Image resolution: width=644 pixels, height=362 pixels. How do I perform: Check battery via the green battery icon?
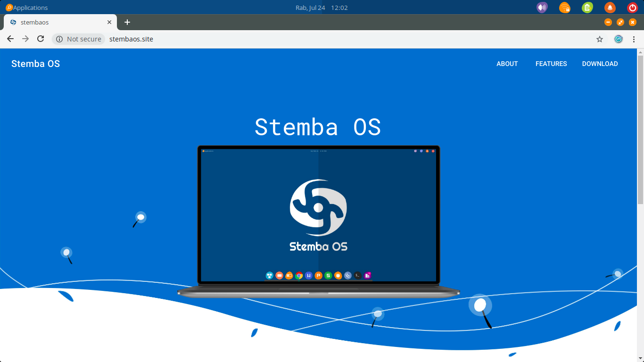587,8
